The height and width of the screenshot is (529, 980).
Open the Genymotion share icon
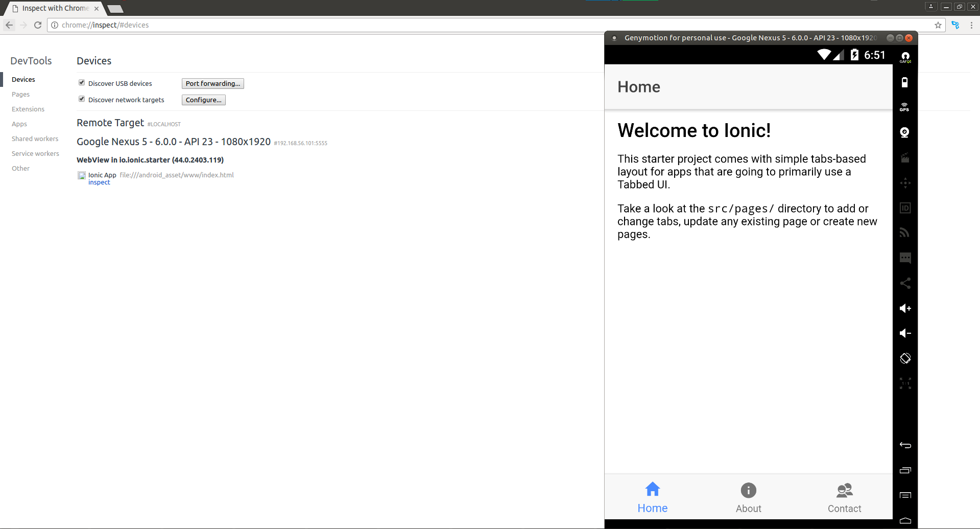coord(905,283)
